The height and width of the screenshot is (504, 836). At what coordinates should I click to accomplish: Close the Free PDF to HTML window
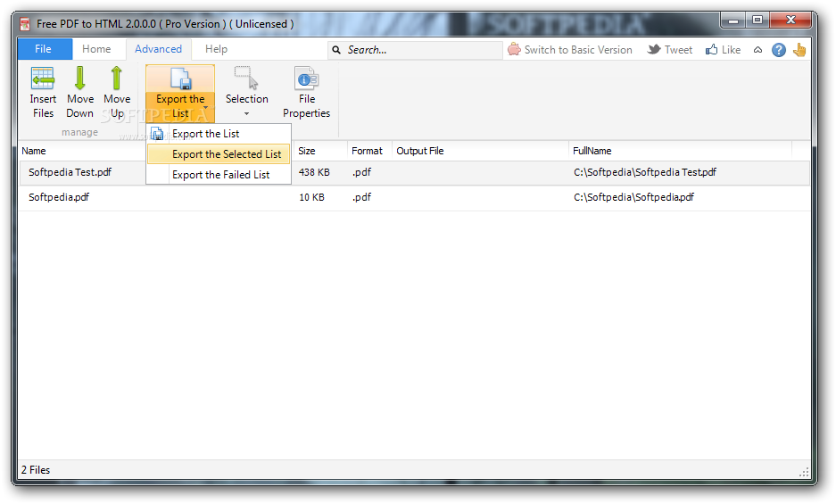click(x=790, y=21)
